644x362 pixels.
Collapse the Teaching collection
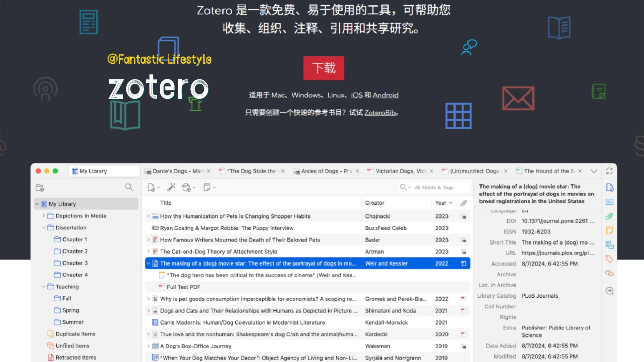[44, 287]
